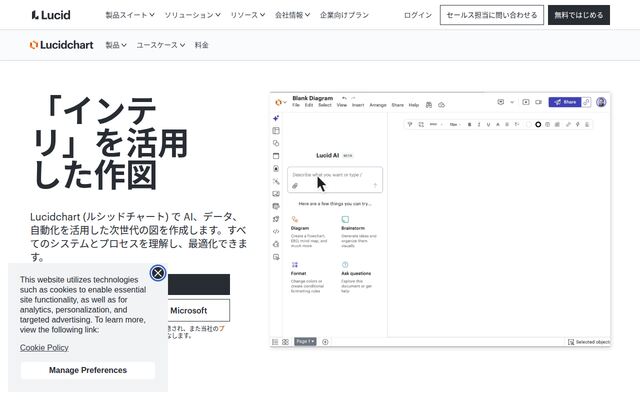Open the font size dropdown in toolbar
This screenshot has height=400, width=640.
point(455,124)
